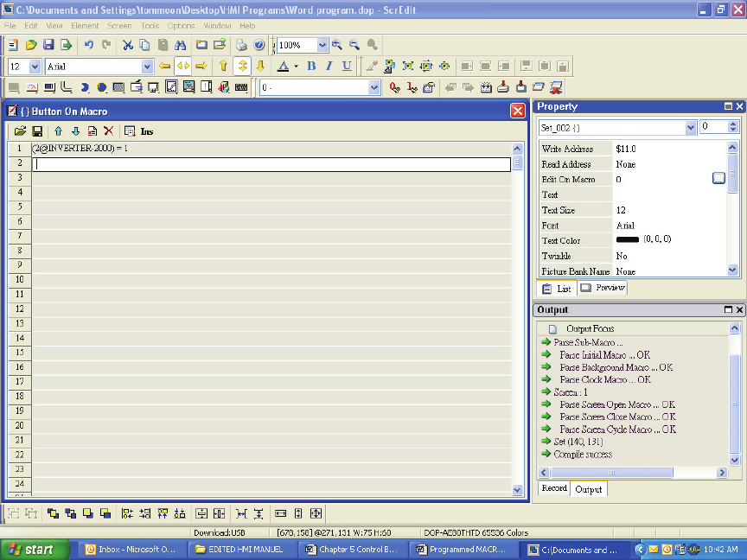This screenshot has height=560, width=747.
Task: Click the ellipsis button beside Edit On Macro
Action: pyautogui.click(x=718, y=179)
